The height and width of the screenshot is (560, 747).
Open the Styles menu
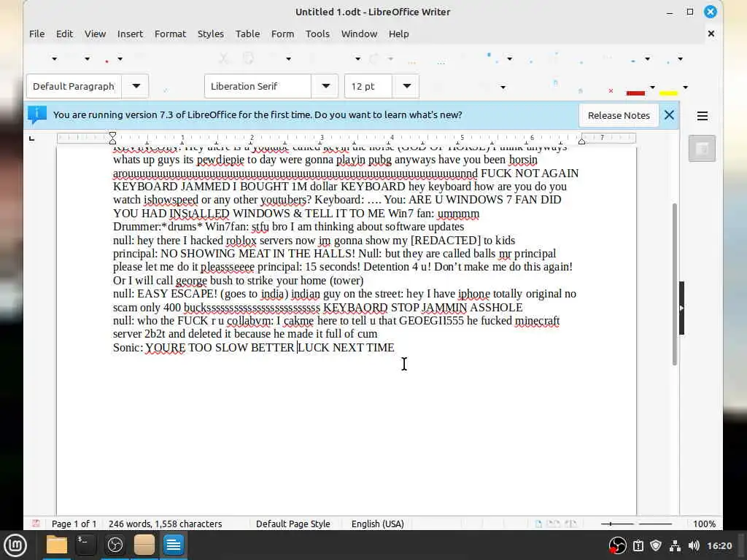click(211, 34)
